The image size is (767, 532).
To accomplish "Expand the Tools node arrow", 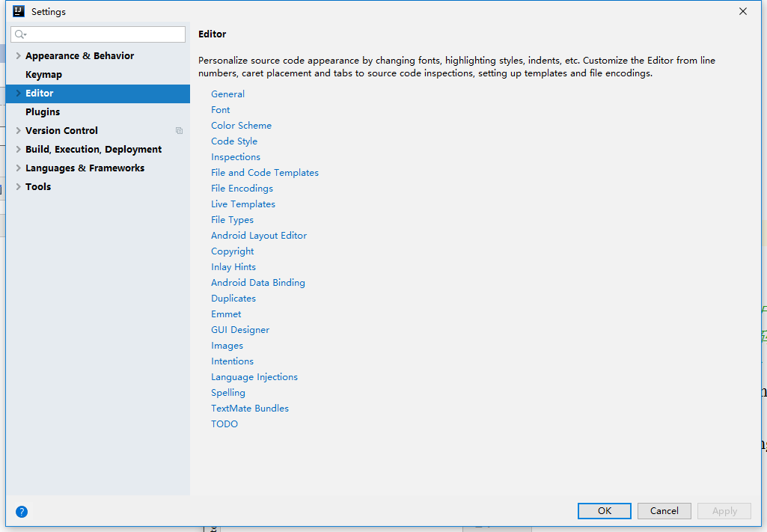I will [18, 186].
